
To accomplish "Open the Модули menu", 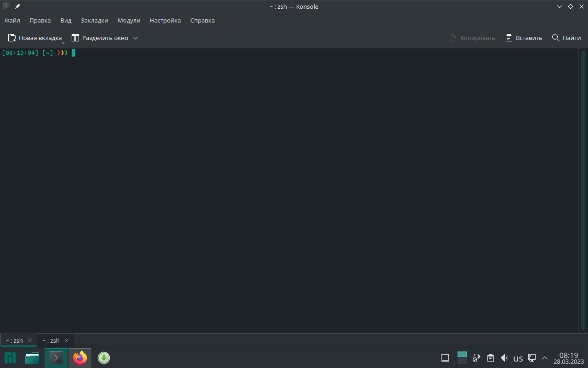I will coord(129,20).
